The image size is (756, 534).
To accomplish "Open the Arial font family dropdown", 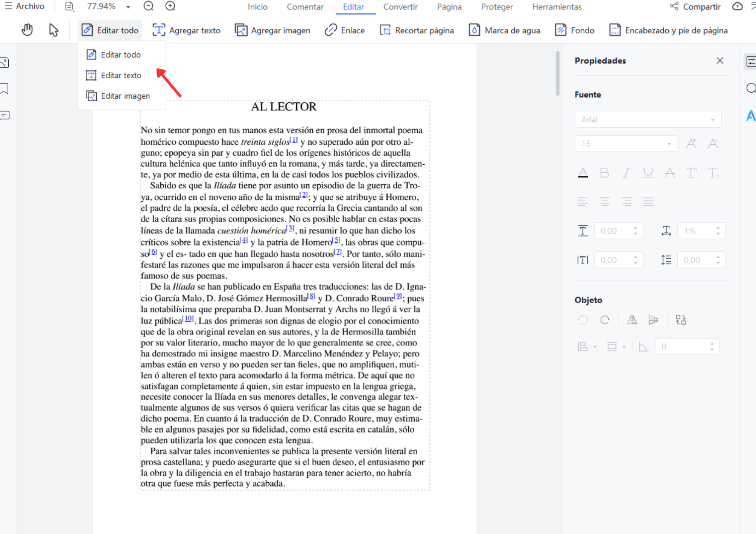I will (648, 120).
